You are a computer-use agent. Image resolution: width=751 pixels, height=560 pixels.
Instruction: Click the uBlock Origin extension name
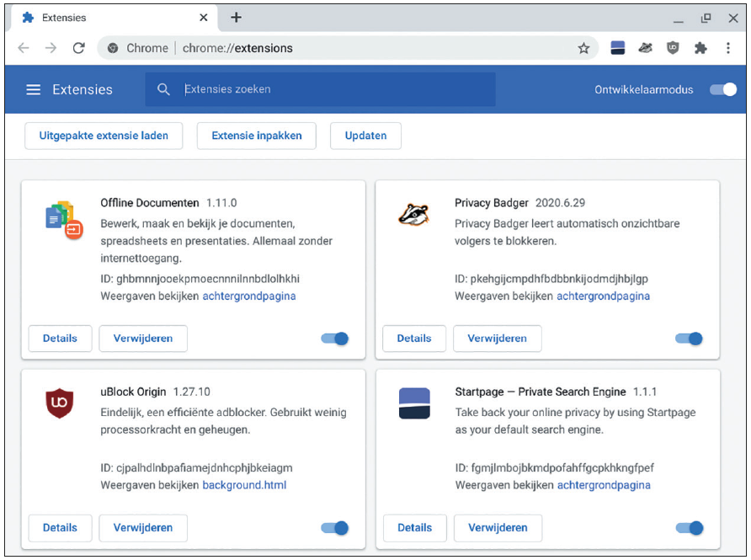tap(133, 392)
